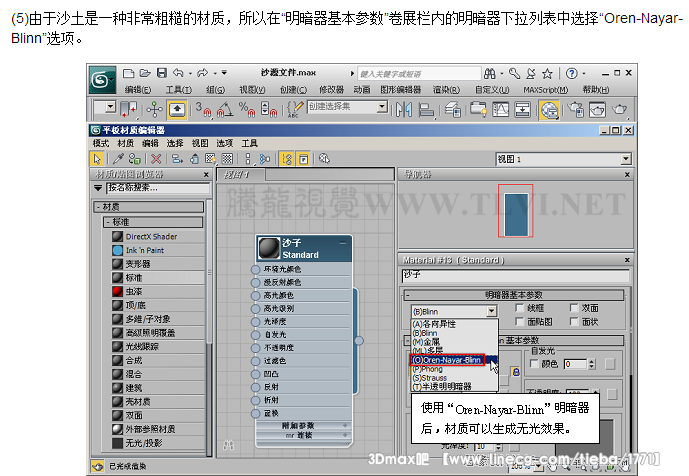The width and height of the screenshot is (689, 476).
Task: Toggle the 双面 checkbox
Action: 574,307
